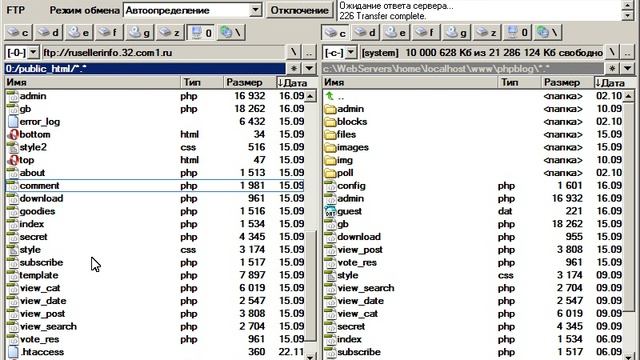Viewport: 640px width, 360px height.
Task: Select comment php file in left panel
Action: (x=155, y=186)
